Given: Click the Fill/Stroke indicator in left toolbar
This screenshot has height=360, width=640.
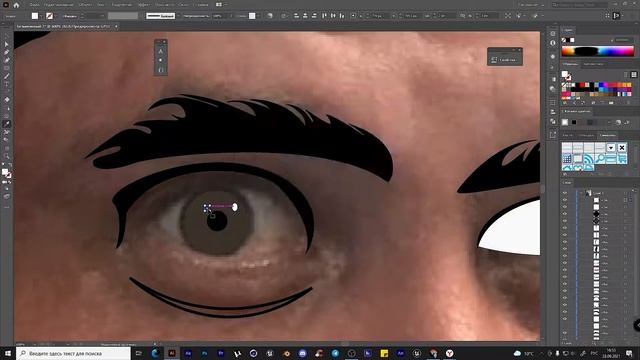Looking at the screenshot, I should (6, 173).
